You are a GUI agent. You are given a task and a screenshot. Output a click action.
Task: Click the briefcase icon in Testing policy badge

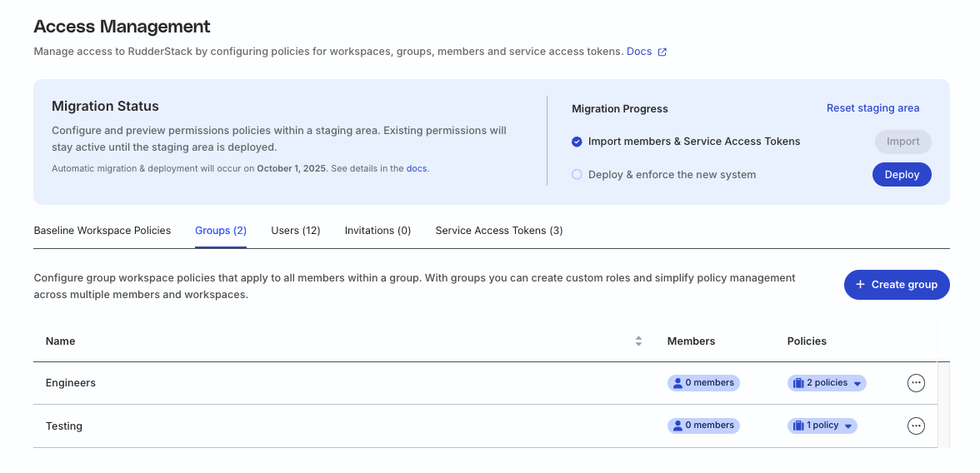798,426
